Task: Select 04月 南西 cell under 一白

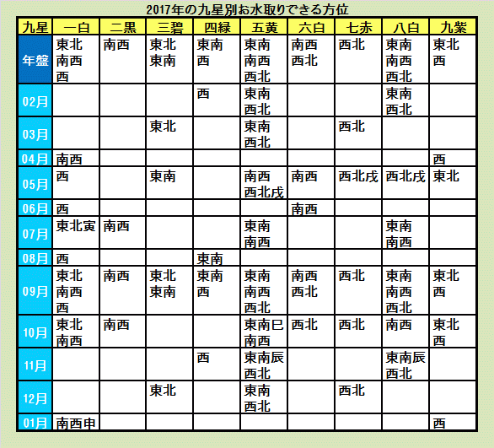Action: [x=76, y=159]
